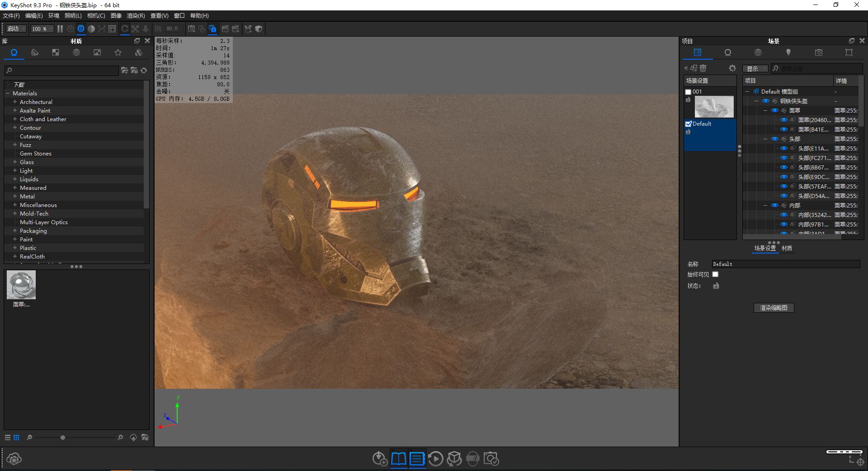The height and width of the screenshot is (471, 868).
Task: Collapse the Materials tree in the Library
Action: click(x=8, y=93)
